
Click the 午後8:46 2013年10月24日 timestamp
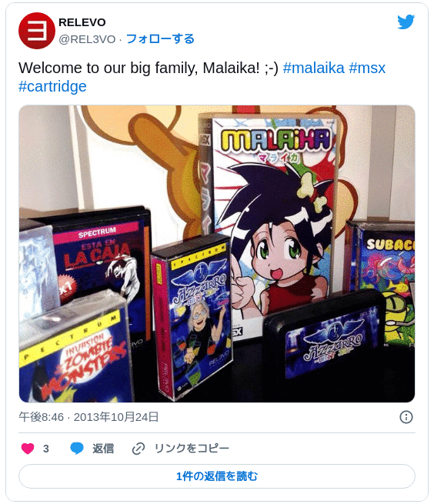point(88,417)
